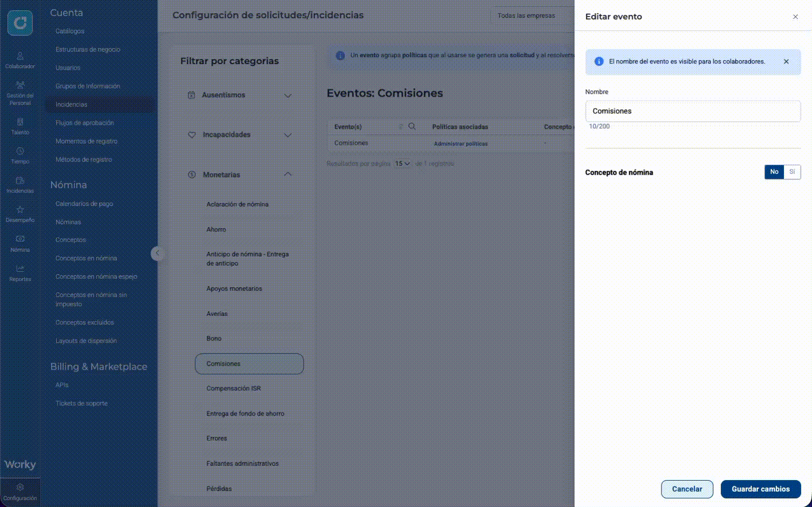The width and height of the screenshot is (812, 507).
Task: Expand the Incapacidades category
Action: 288,135
